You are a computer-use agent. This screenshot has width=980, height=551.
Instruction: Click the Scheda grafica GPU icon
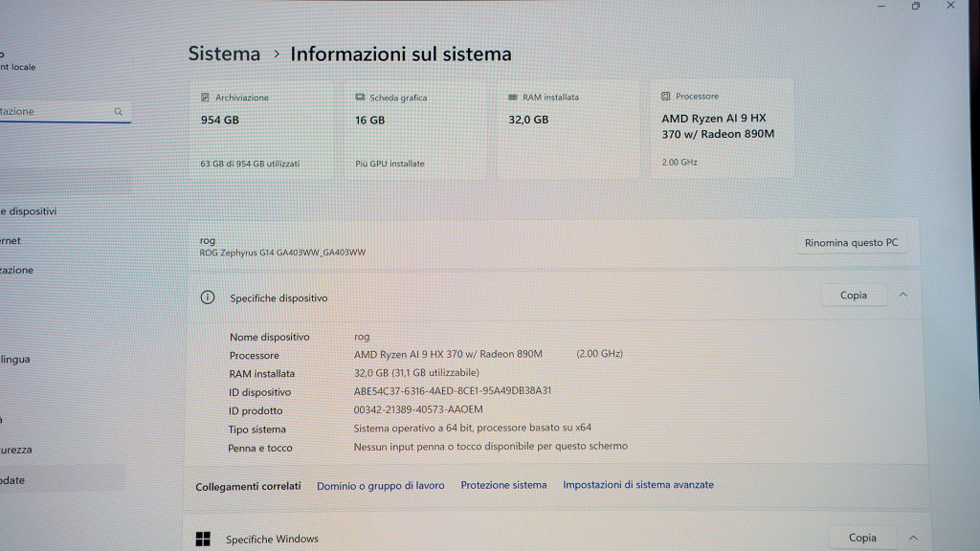click(x=360, y=98)
